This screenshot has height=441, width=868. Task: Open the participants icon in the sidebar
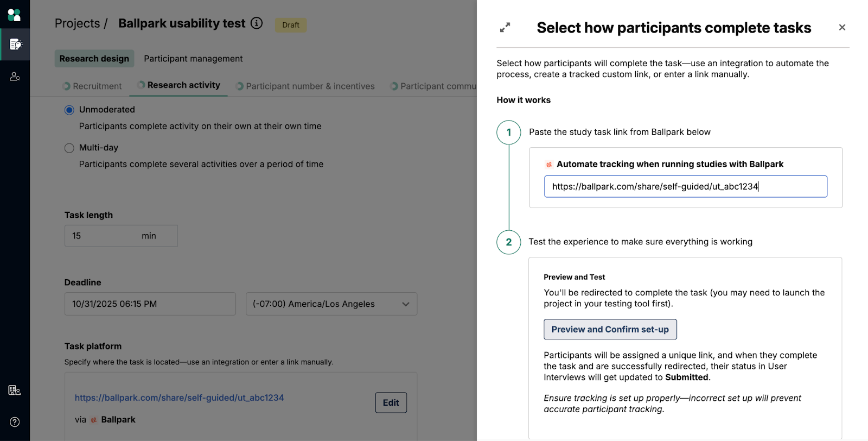click(x=15, y=77)
